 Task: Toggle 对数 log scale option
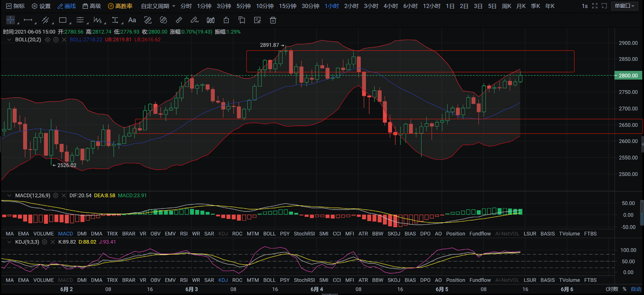click(x=612, y=289)
